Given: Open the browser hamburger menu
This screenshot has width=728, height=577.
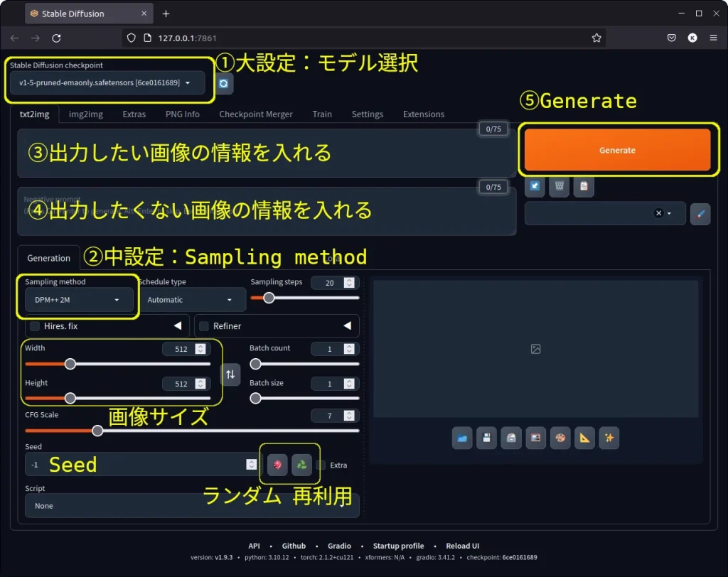Looking at the screenshot, I should point(714,38).
